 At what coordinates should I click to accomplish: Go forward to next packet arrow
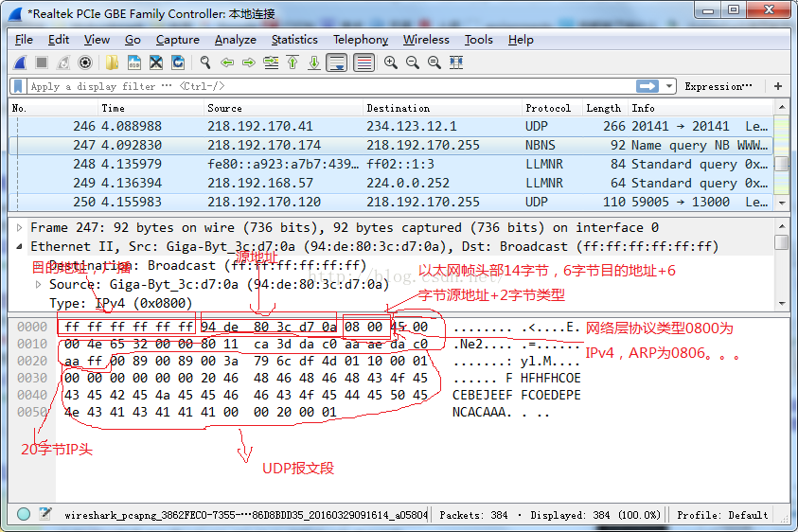tap(249, 62)
